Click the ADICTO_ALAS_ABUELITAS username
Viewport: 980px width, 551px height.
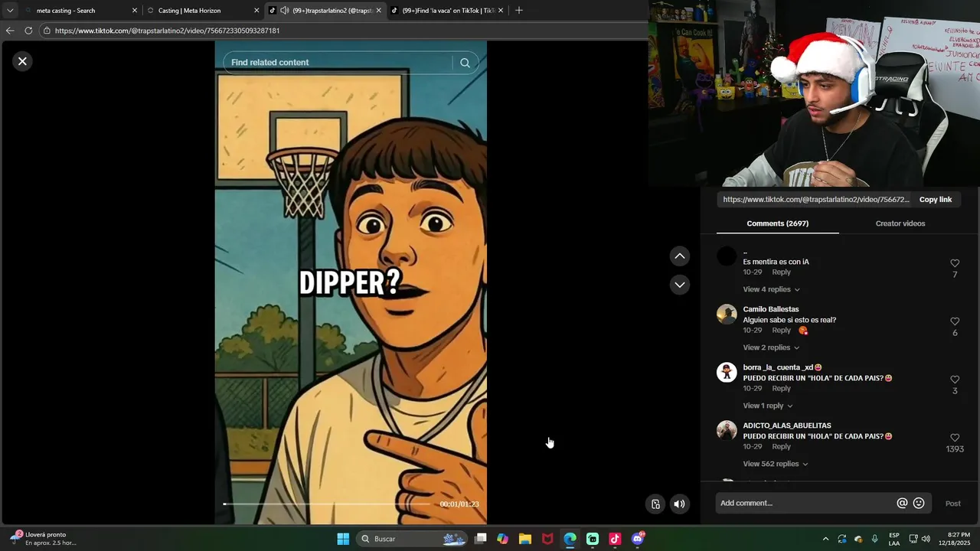click(x=787, y=425)
